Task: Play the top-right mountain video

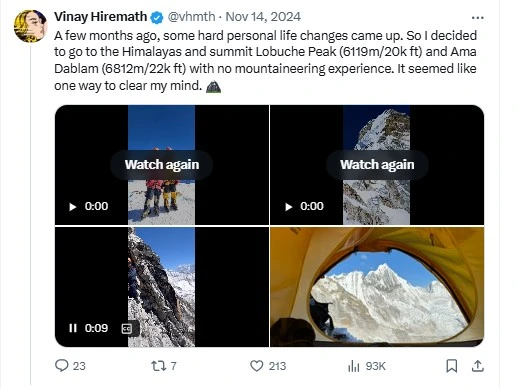Action: tap(288, 207)
